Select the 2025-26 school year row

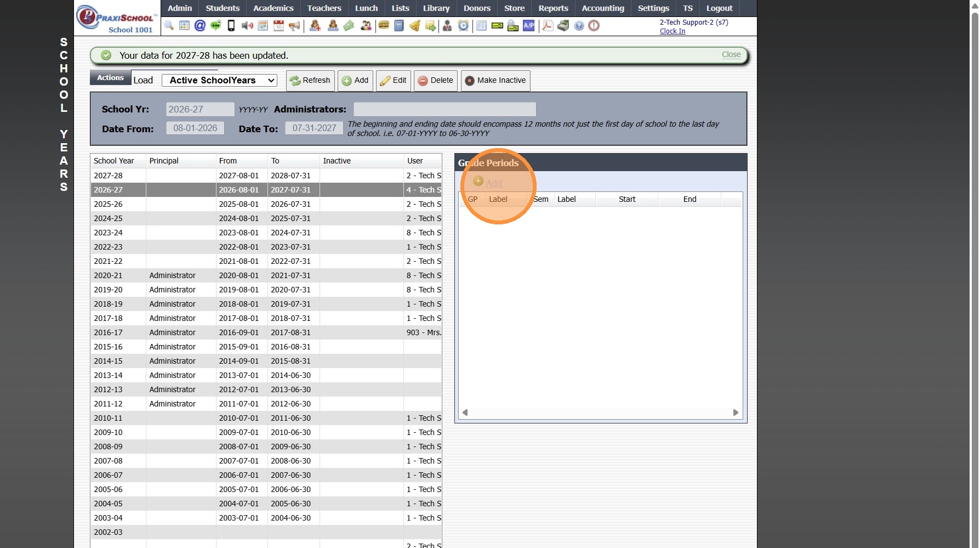266,204
